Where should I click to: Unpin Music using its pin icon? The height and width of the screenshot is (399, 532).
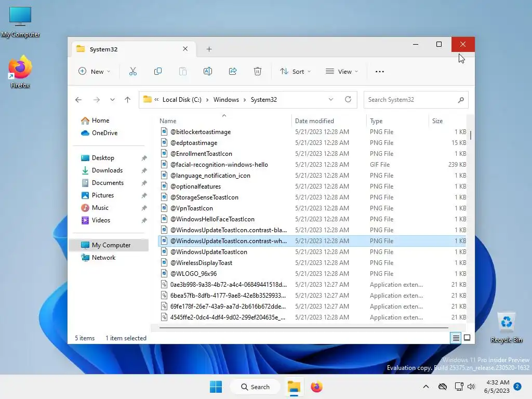[x=144, y=208]
